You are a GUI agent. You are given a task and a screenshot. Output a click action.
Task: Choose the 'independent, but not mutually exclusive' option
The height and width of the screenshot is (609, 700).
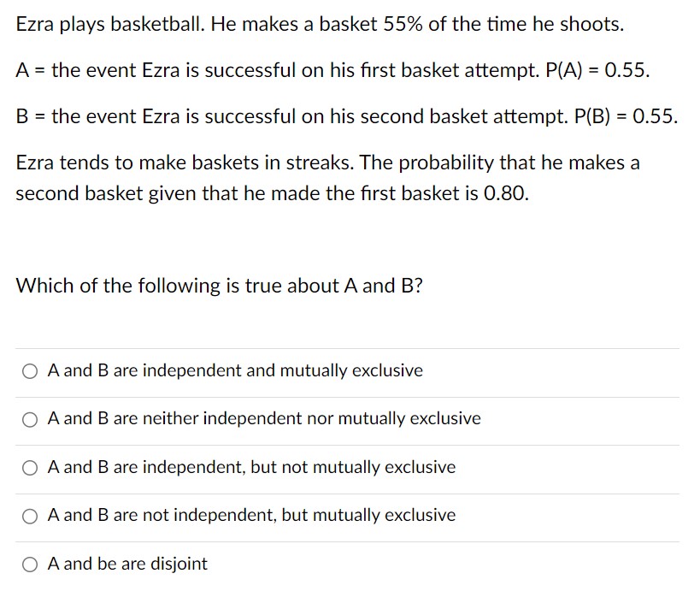pyautogui.click(x=29, y=467)
